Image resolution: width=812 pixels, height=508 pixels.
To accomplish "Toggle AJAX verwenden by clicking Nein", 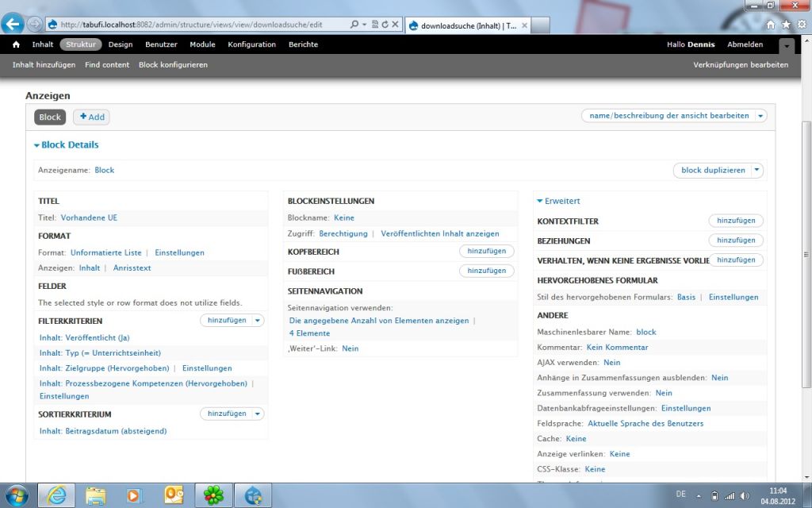I will (x=611, y=362).
